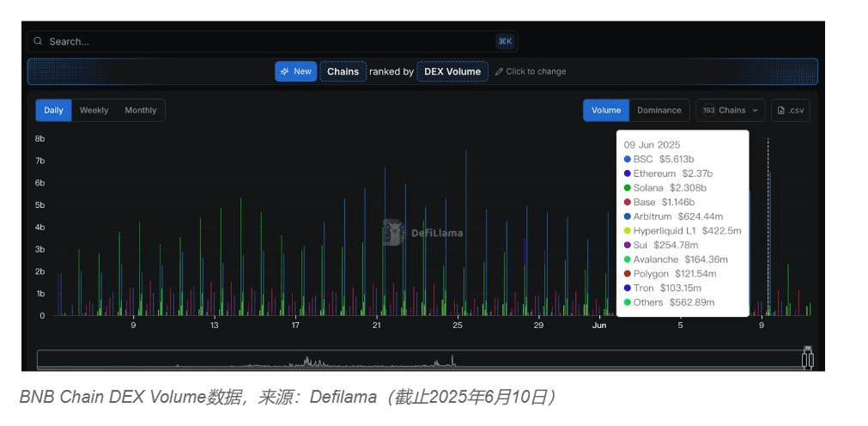Click the time range overview bar
The width and height of the screenshot is (868, 426).
point(422,360)
